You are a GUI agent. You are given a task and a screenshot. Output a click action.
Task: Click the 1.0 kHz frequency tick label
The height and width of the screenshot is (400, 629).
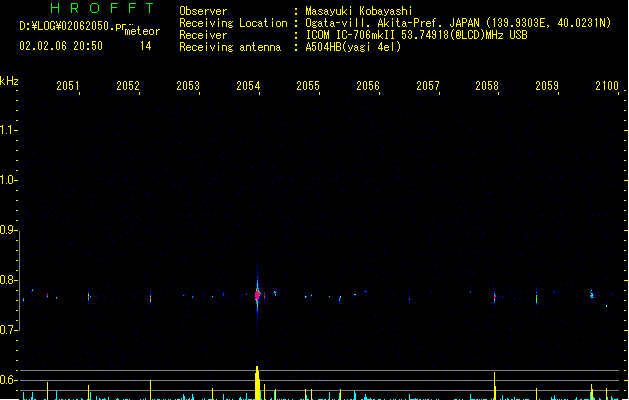coord(7,180)
